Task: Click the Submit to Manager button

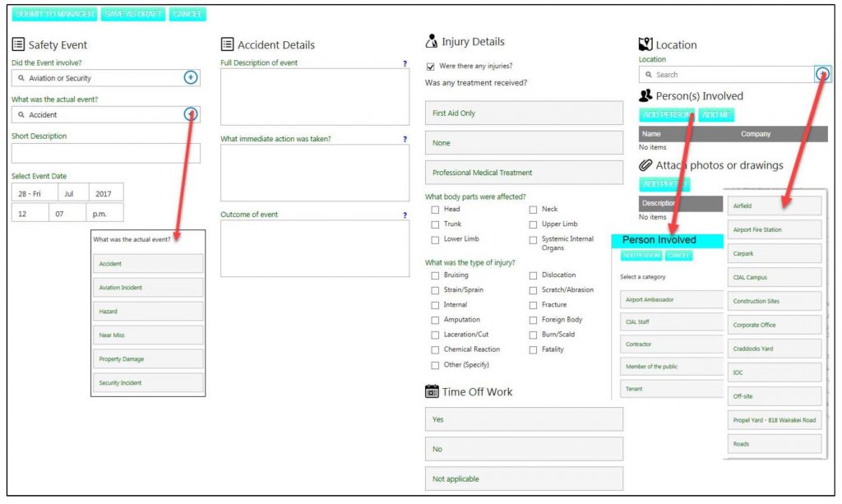Action: [54, 14]
